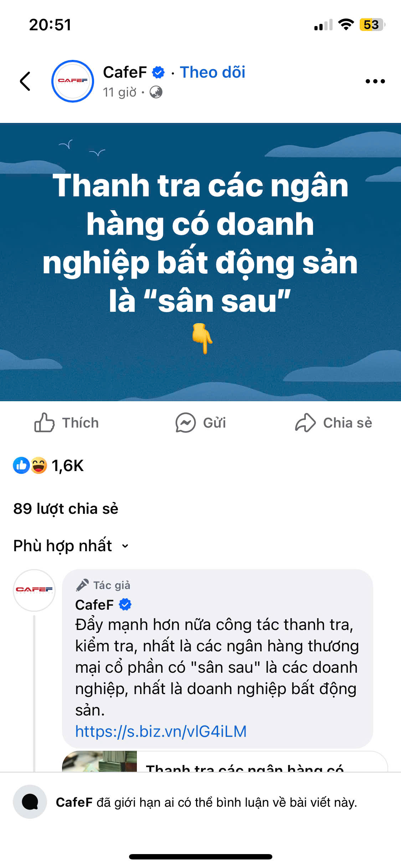This screenshot has width=401, height=868.
Task: View 89 lượt chia sẻ list
Action: 66,508
